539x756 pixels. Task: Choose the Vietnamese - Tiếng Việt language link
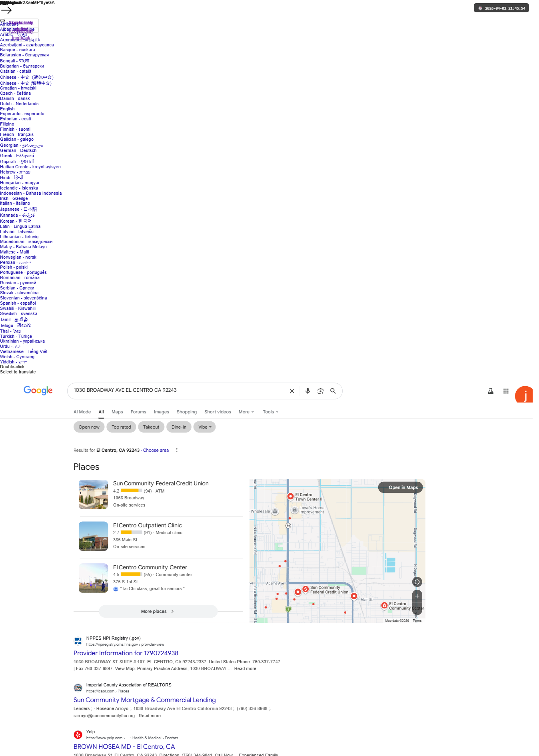(x=24, y=351)
